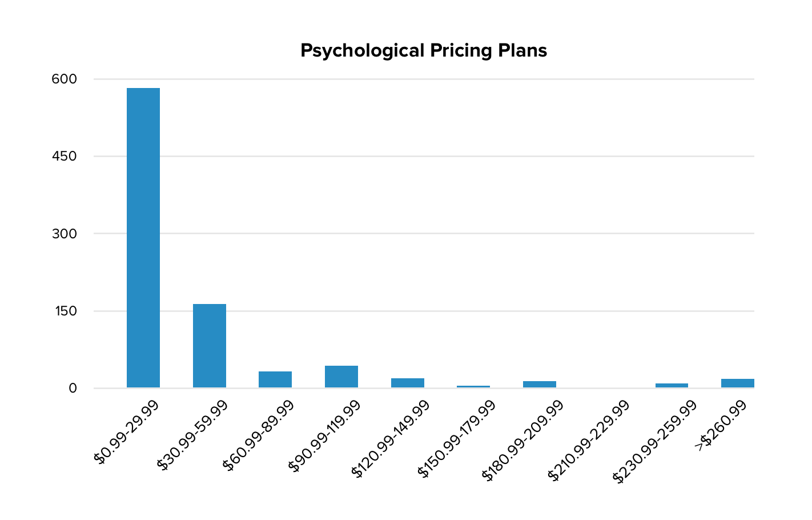Select the $120.99-149.99 bar
The width and height of the screenshot is (812, 520).
pos(408,383)
